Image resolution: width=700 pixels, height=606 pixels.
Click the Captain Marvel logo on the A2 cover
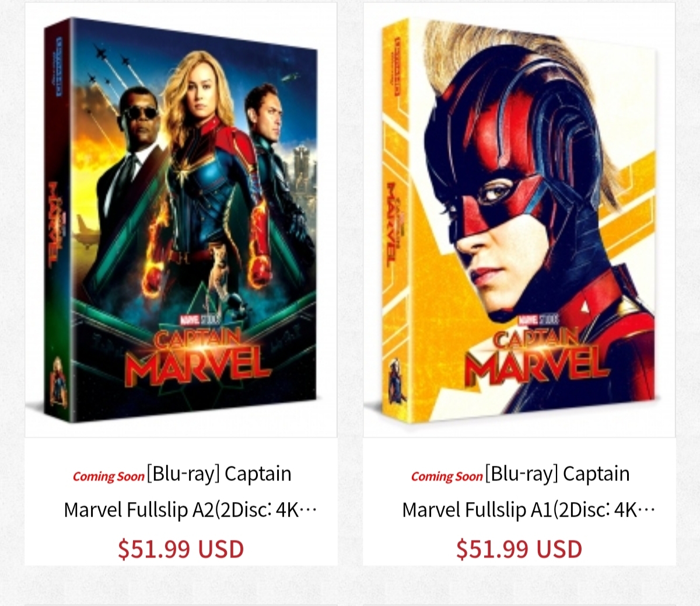click(x=198, y=357)
